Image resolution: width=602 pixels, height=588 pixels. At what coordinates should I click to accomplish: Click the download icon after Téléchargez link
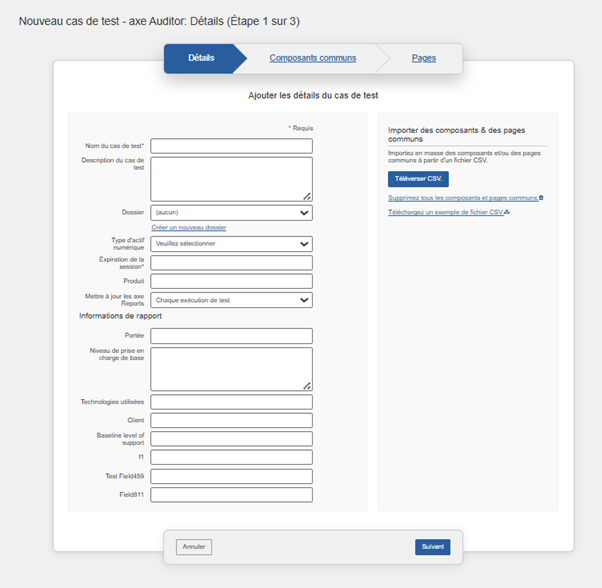[508, 212]
